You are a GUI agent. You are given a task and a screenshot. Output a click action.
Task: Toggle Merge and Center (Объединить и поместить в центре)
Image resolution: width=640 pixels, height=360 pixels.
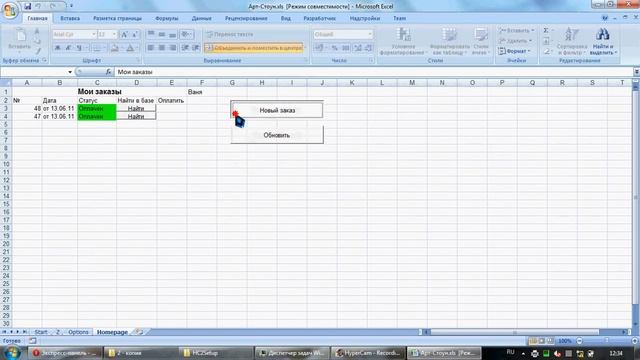click(x=254, y=48)
